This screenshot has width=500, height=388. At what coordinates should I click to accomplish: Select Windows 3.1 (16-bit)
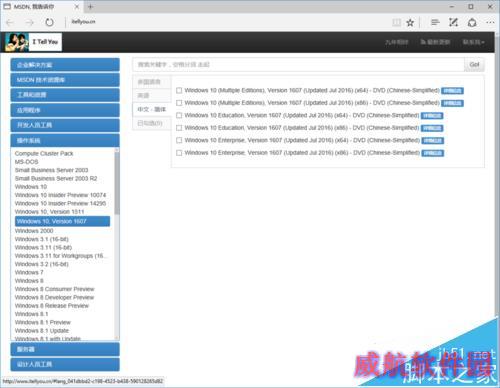[x=42, y=239]
